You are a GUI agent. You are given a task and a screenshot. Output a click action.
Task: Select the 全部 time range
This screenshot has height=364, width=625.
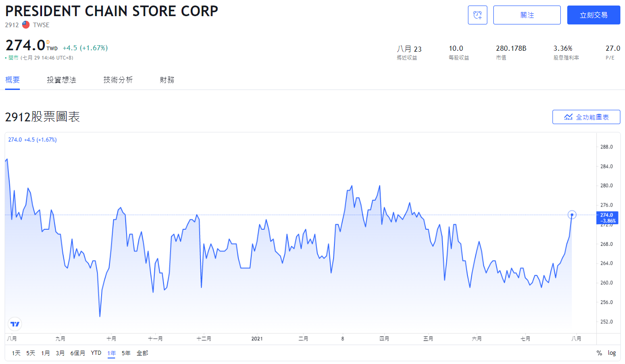pyautogui.click(x=142, y=353)
